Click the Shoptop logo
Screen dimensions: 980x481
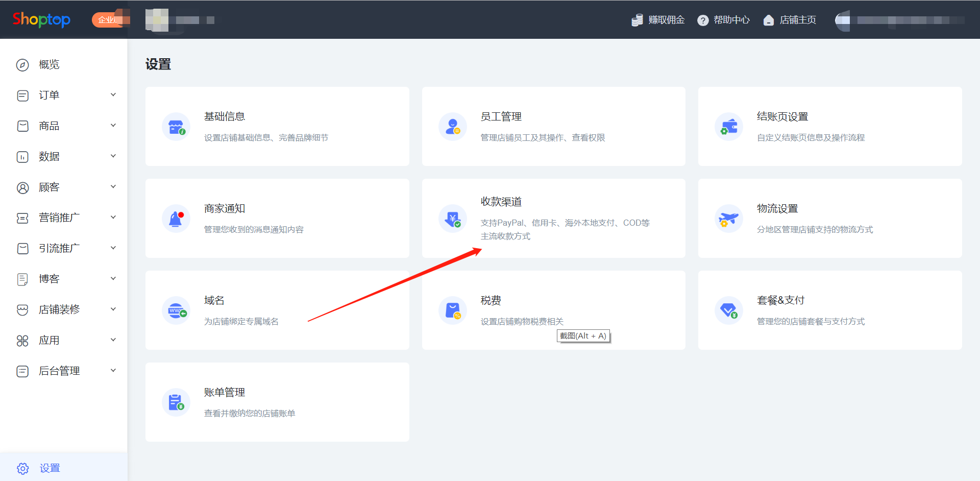(x=41, y=19)
